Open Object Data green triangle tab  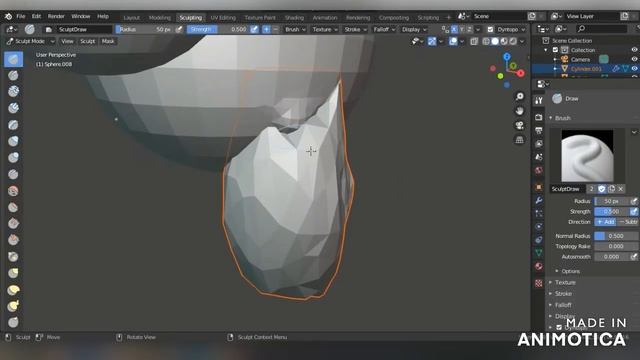pyautogui.click(x=539, y=253)
